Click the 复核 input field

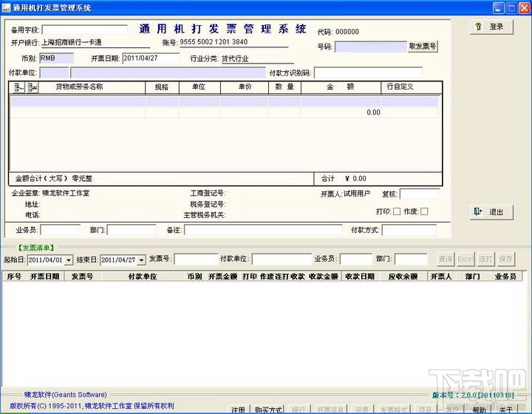pos(420,194)
